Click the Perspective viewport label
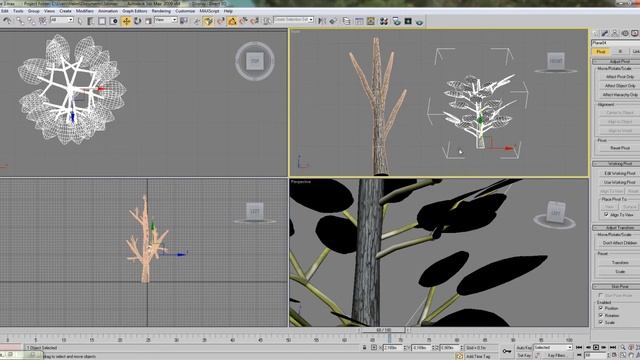Screen dimensions: 640x360 click(301, 182)
